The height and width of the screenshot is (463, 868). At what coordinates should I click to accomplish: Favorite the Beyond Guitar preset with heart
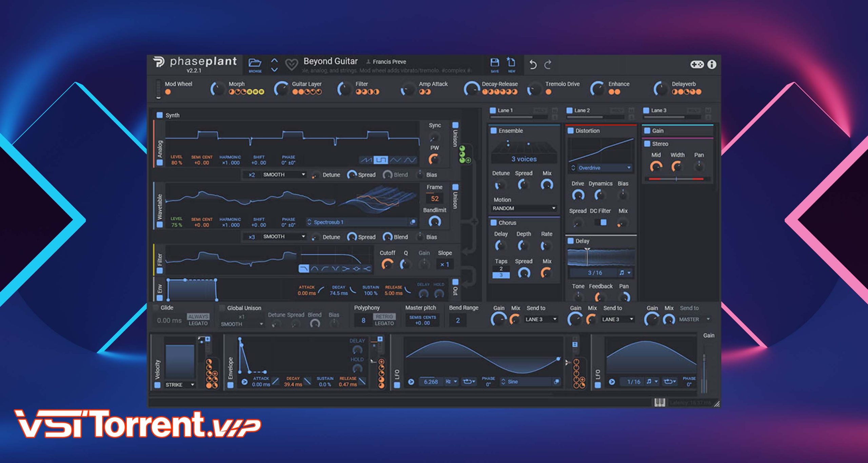291,64
